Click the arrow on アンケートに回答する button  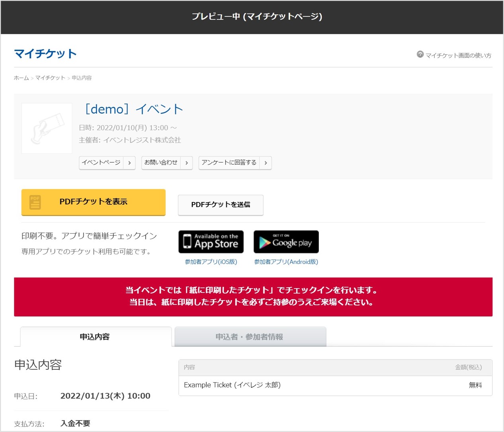point(266,163)
